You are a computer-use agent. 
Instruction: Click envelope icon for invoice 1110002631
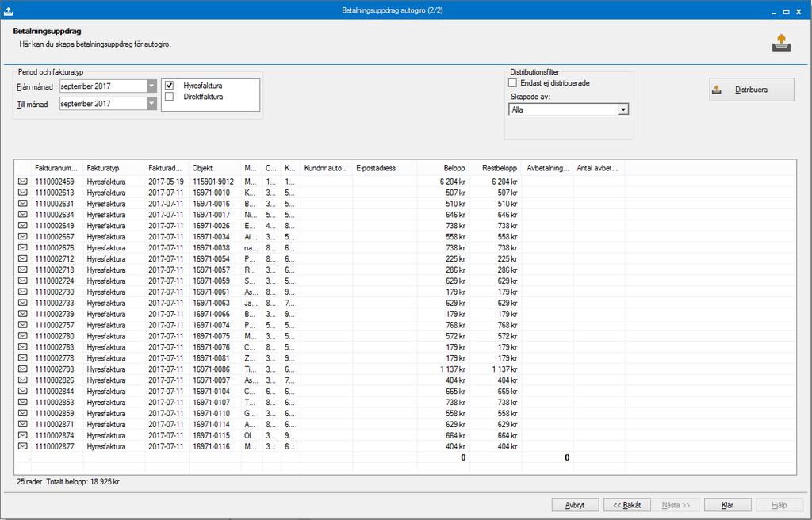pos(23,204)
